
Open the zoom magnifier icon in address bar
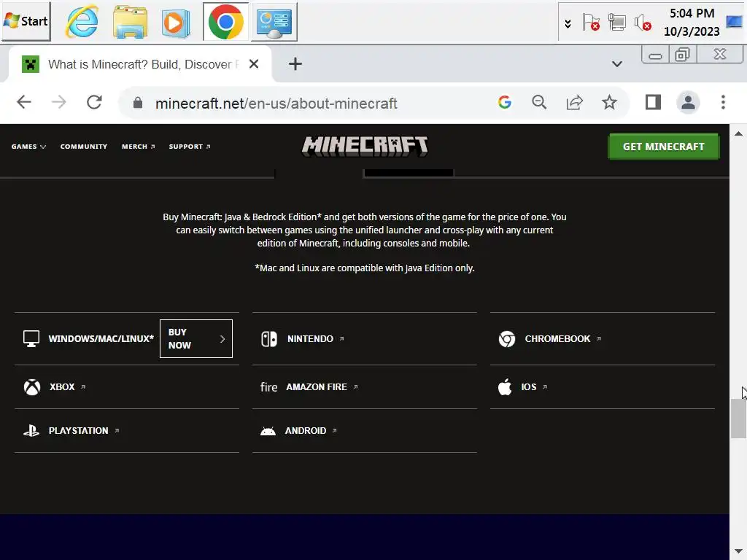pyautogui.click(x=539, y=102)
